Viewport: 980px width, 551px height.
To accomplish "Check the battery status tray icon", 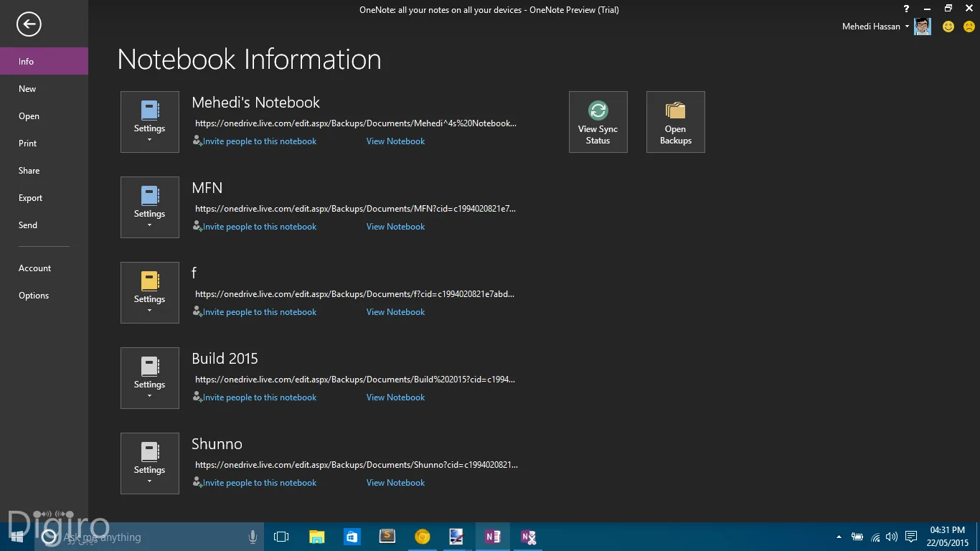I will coord(857,537).
